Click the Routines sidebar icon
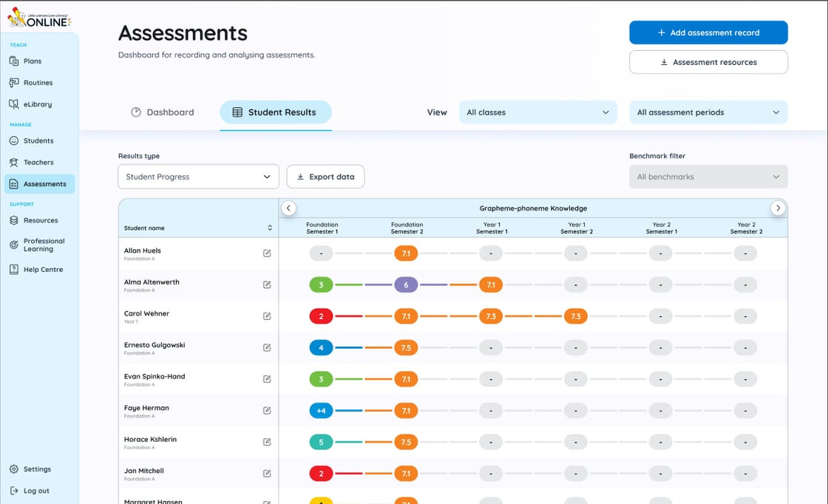Image resolution: width=828 pixels, height=504 pixels. [14, 83]
